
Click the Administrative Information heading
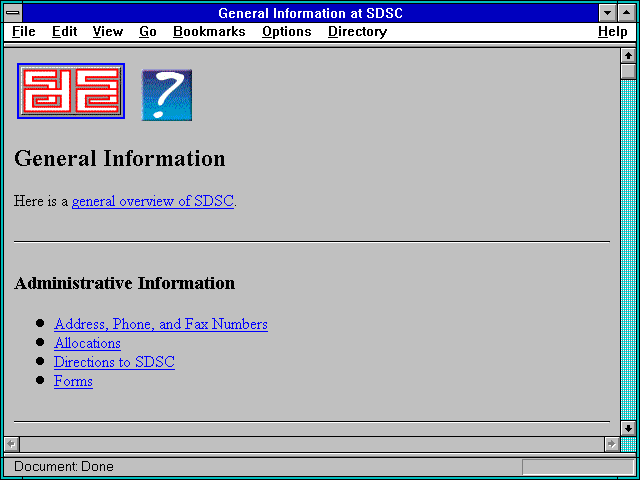pos(124,283)
